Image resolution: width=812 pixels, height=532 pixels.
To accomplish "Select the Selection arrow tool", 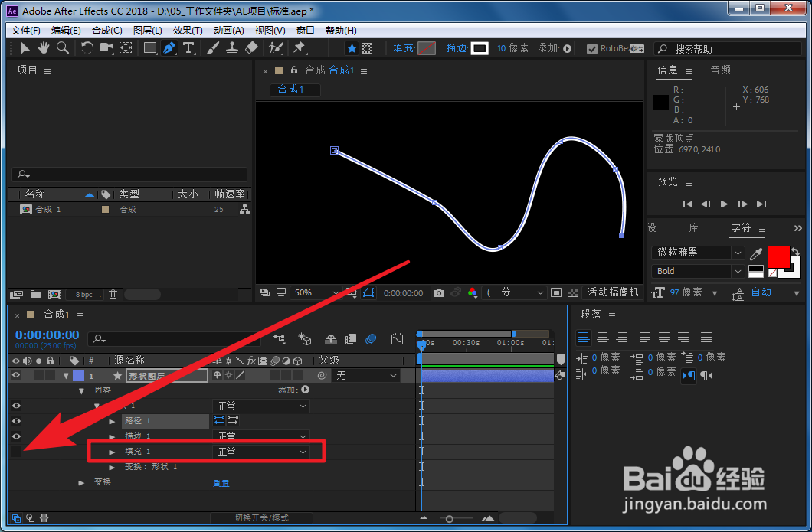I will (25, 48).
